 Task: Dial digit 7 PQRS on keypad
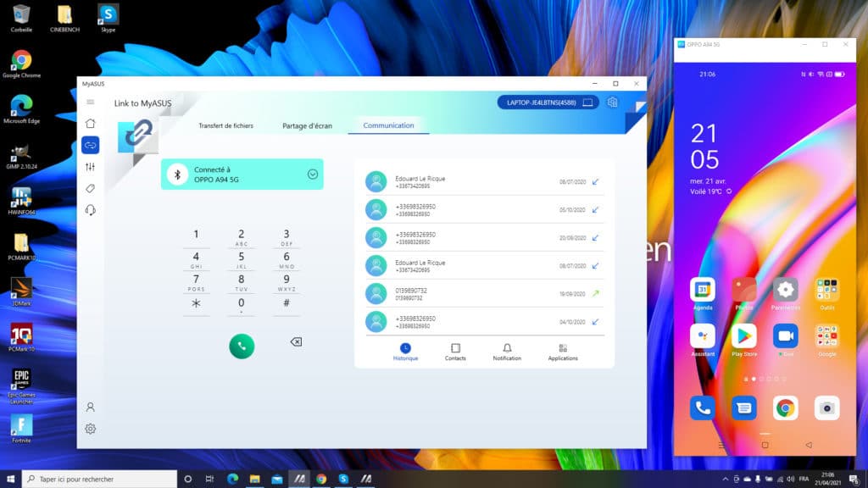[196, 282]
